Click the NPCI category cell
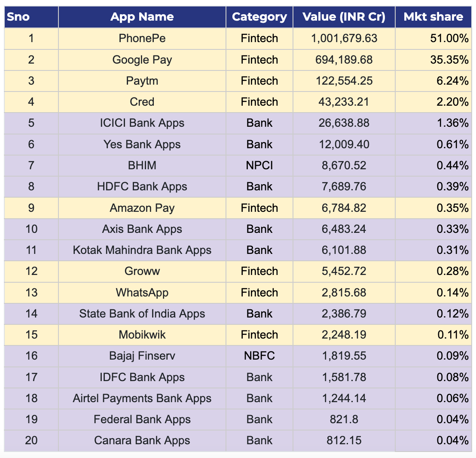Viewport: 476px width, 458px height. point(259,165)
